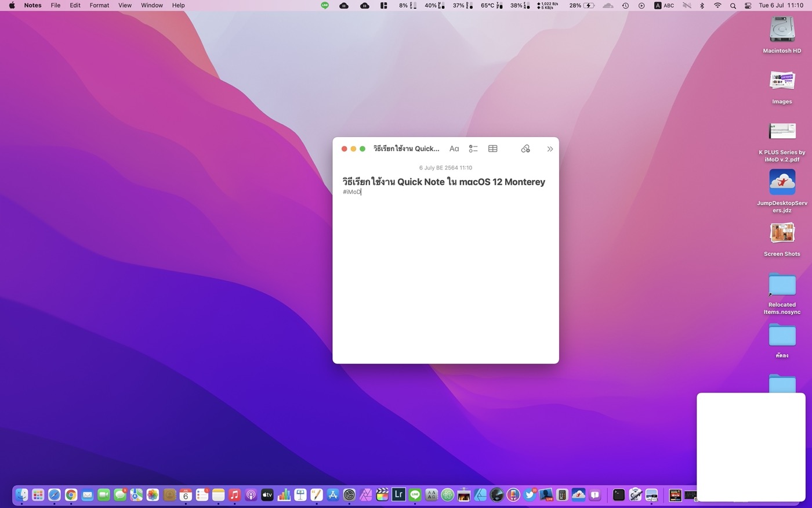Open the Apple menu
Viewport: 812px width, 508px height.
pos(12,5)
